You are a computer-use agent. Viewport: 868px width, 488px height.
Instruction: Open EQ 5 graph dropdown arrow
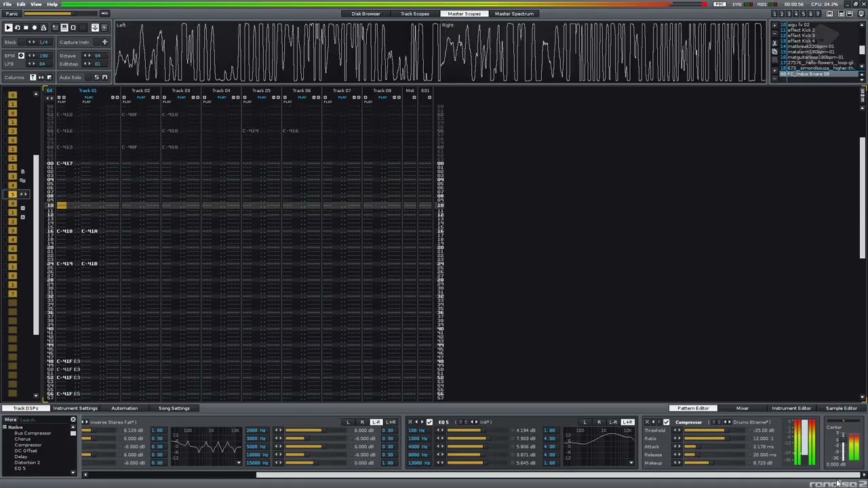click(x=631, y=463)
